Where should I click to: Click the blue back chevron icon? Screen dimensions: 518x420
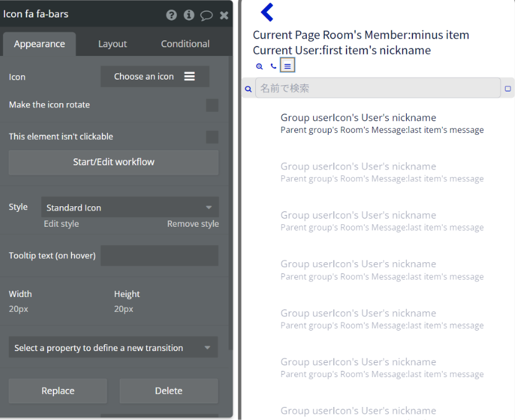click(x=267, y=12)
